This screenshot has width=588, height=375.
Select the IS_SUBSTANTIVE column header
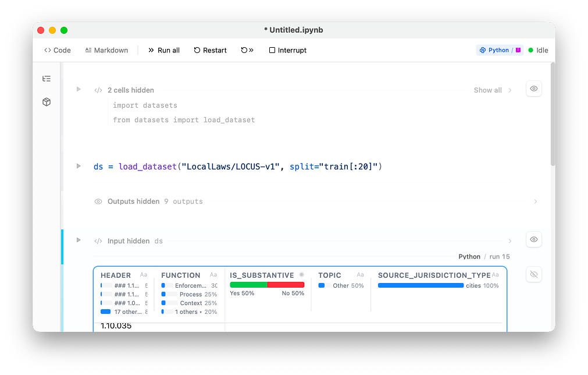tap(262, 275)
